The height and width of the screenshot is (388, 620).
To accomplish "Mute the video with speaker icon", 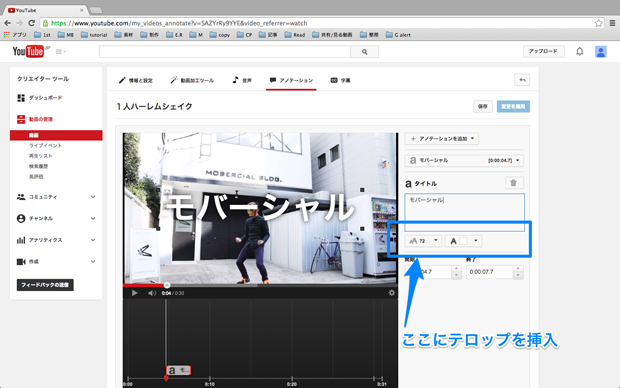I will (x=151, y=293).
